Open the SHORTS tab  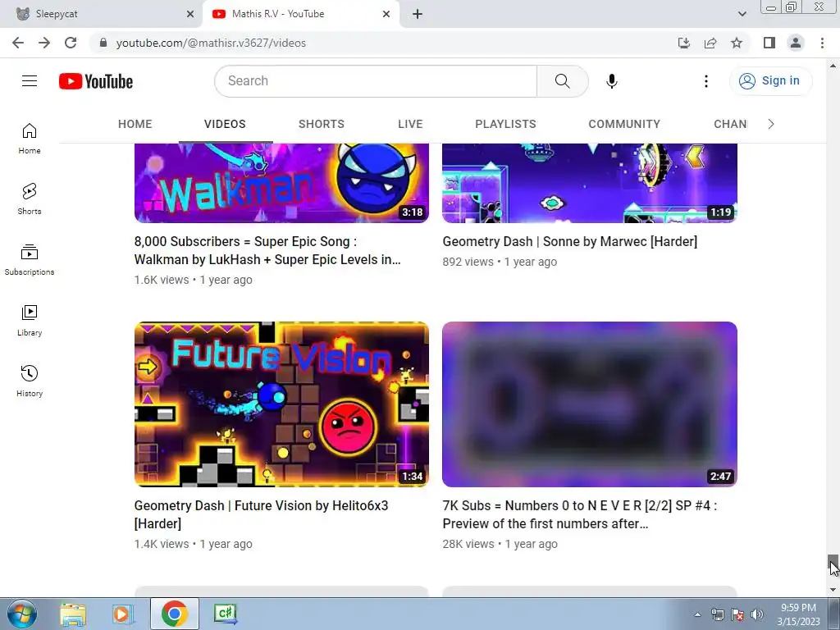(322, 125)
